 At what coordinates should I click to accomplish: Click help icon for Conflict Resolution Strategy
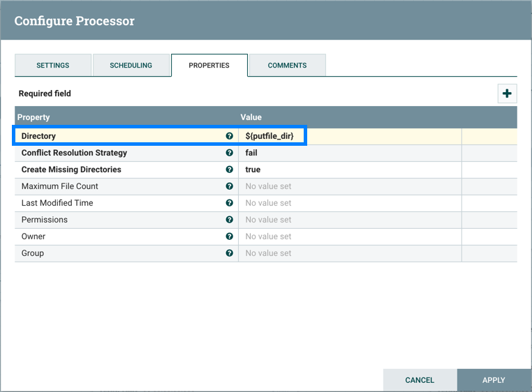point(229,153)
